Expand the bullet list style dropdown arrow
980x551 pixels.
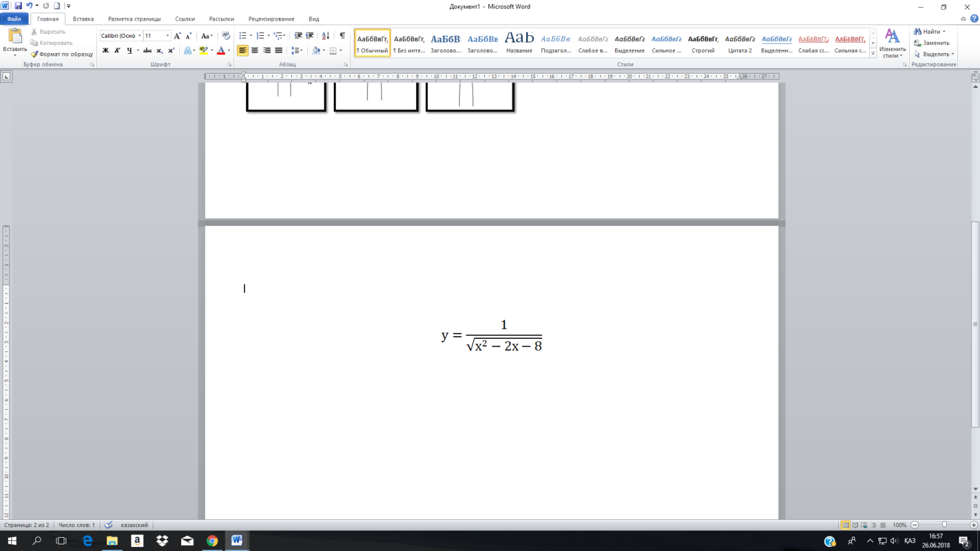pos(251,36)
